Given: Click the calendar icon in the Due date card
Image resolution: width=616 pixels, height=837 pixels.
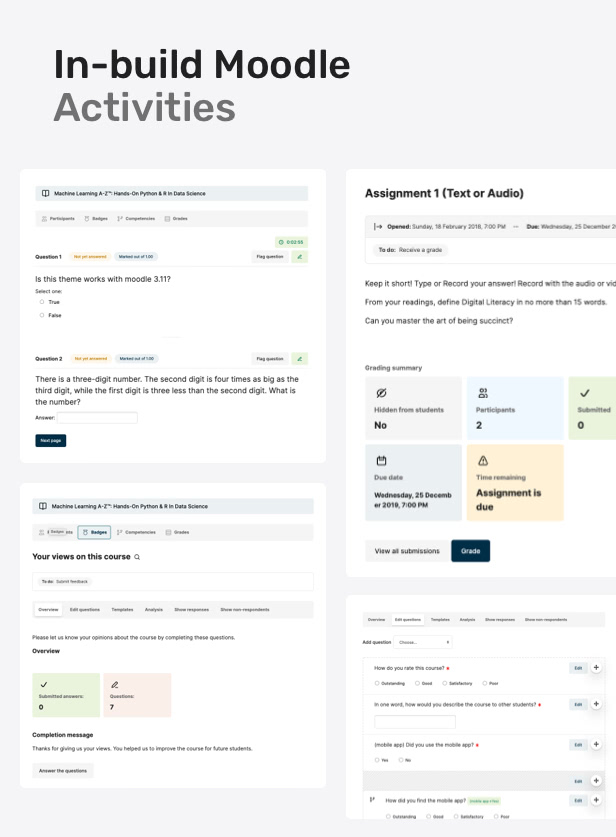Looking at the screenshot, I should click(x=381, y=460).
